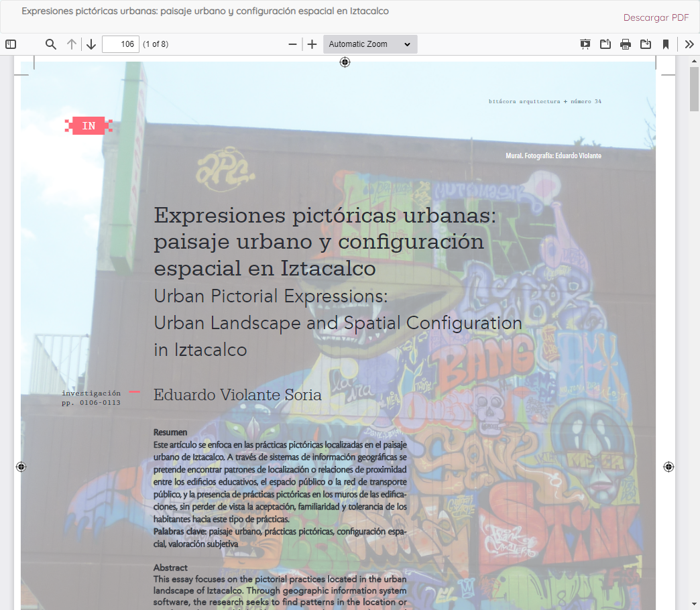
Task: Click the red IN badge on the page
Action: pos(89,126)
